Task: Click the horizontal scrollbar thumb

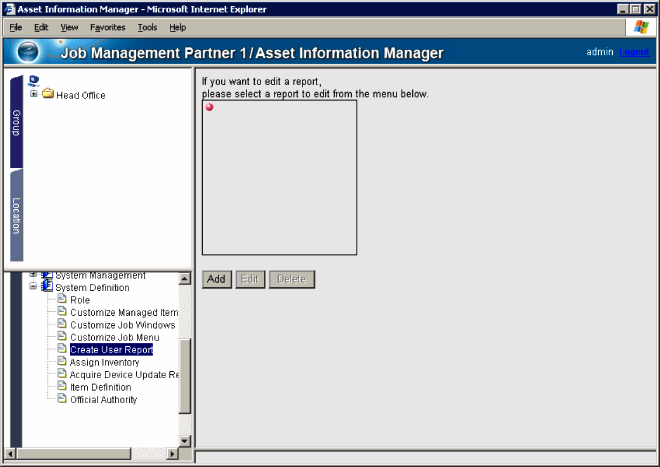Action: pyautogui.click(x=74, y=454)
